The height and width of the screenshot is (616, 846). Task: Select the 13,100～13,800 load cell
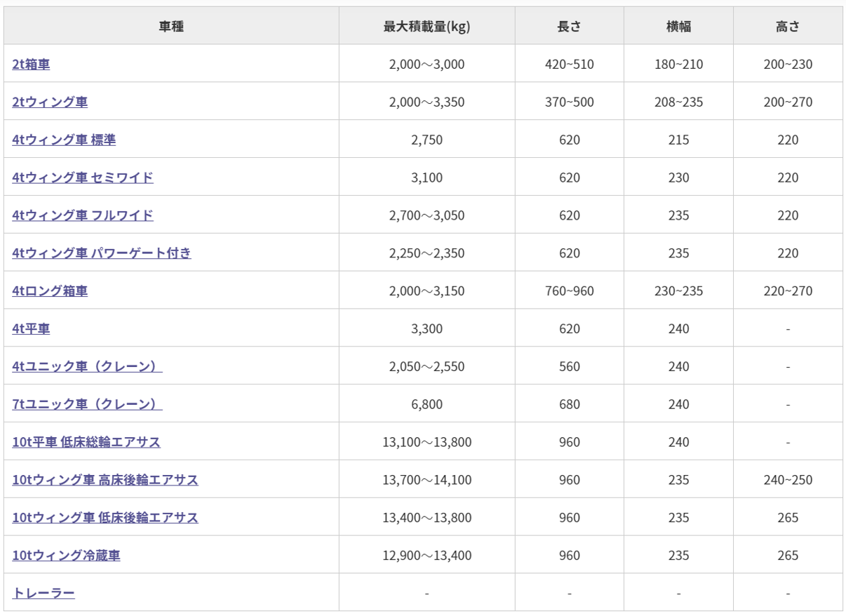pyautogui.click(x=427, y=443)
